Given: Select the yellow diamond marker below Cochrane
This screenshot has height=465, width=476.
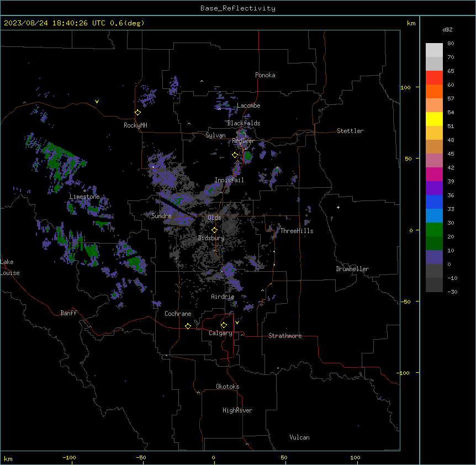Looking at the screenshot, I should 188,326.
